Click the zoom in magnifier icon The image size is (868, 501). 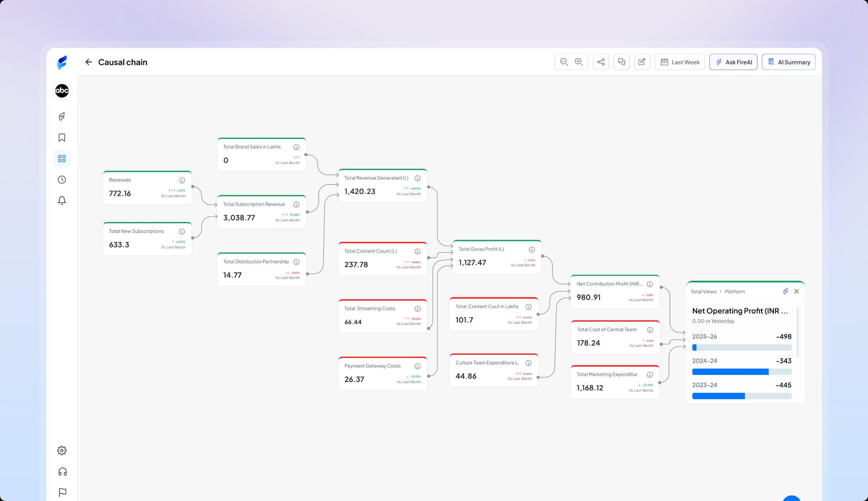579,62
